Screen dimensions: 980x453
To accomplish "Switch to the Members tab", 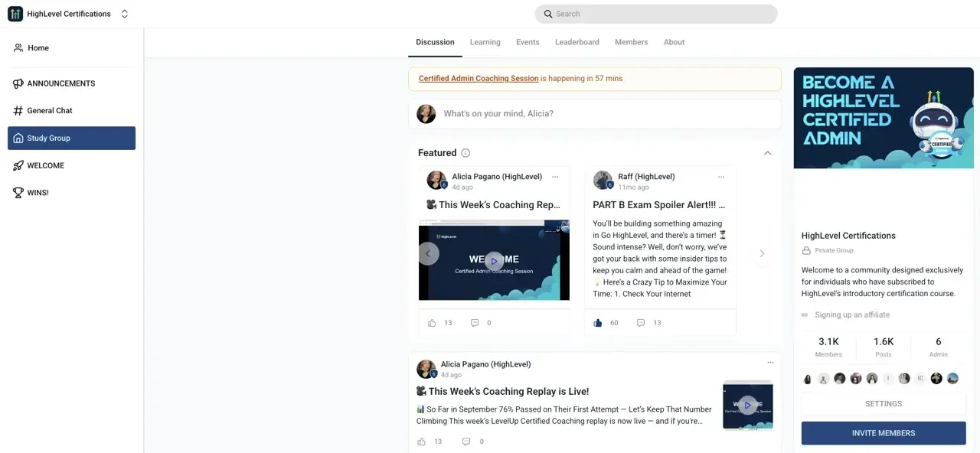I will point(632,42).
